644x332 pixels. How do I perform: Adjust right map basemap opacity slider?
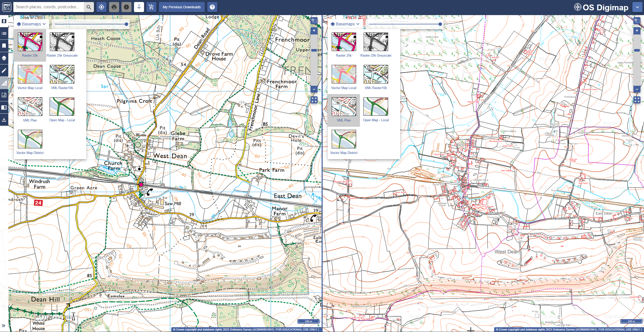click(x=440, y=24)
